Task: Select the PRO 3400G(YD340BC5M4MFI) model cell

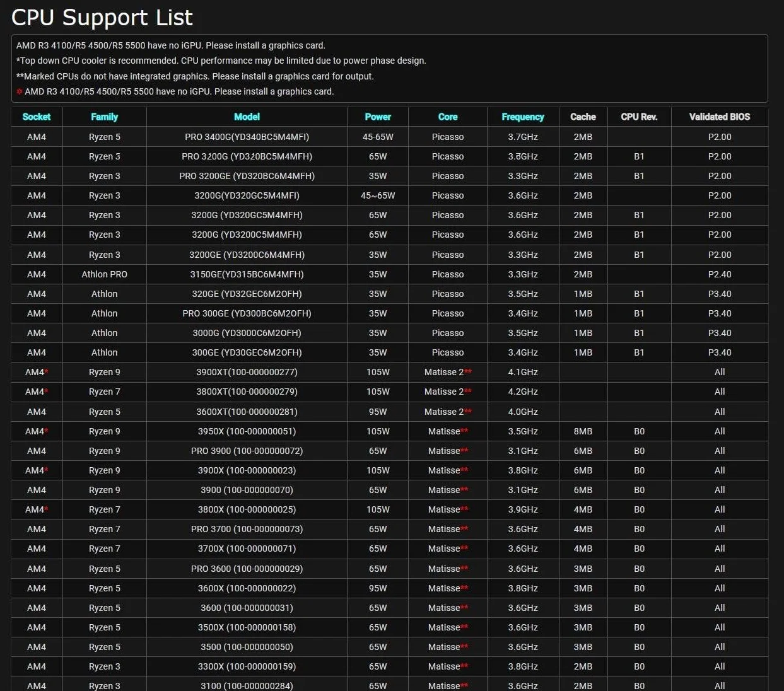Action: click(247, 137)
